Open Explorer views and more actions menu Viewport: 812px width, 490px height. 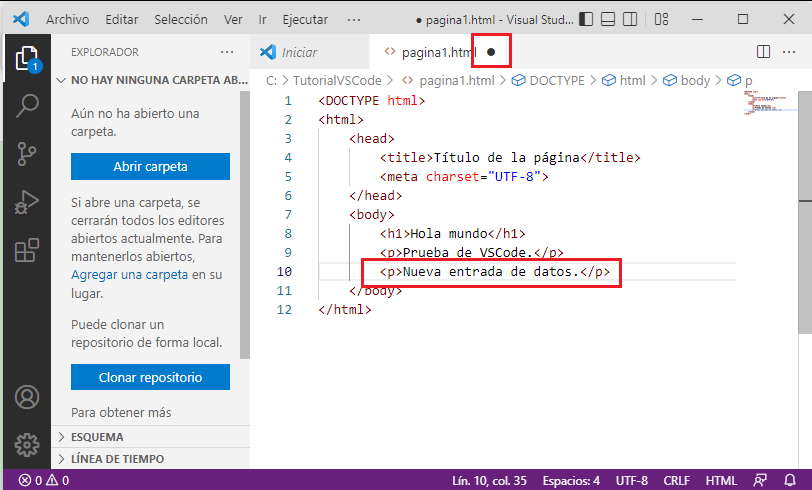coord(227,52)
